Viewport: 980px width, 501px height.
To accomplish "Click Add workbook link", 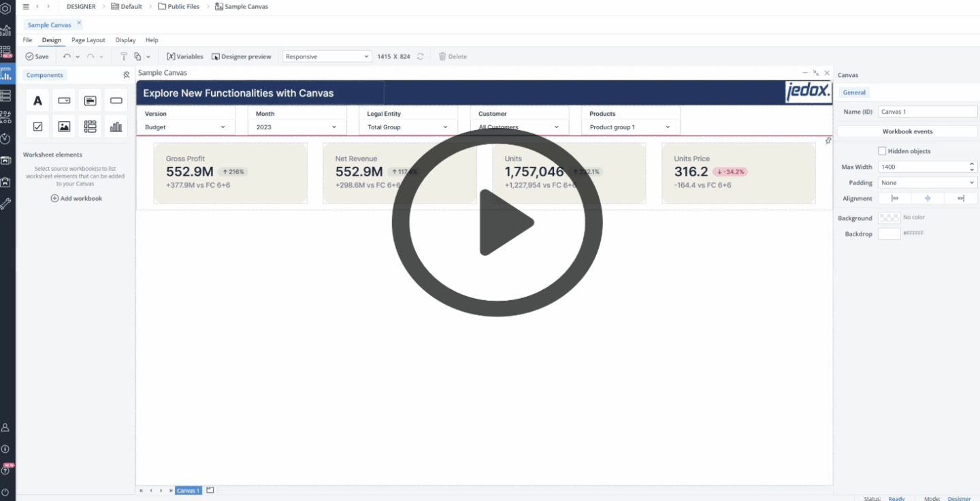I will tap(76, 198).
